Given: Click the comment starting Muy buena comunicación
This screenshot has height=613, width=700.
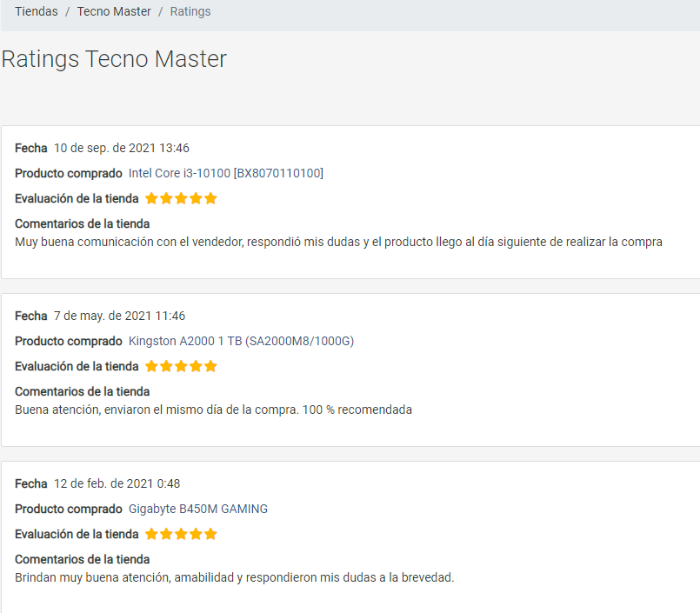Looking at the screenshot, I should point(338,242).
